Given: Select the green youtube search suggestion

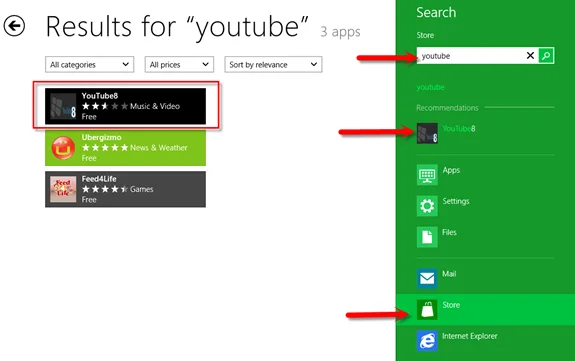Looking at the screenshot, I should tap(430, 87).
